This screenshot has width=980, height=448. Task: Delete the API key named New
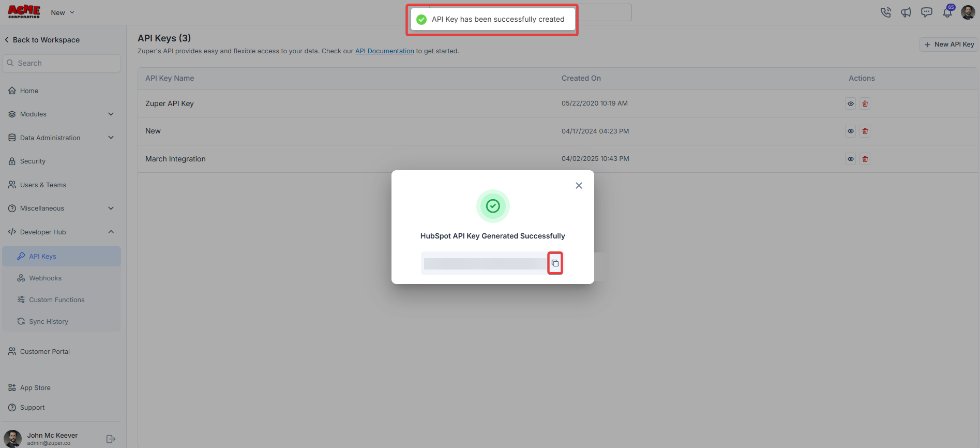click(865, 131)
